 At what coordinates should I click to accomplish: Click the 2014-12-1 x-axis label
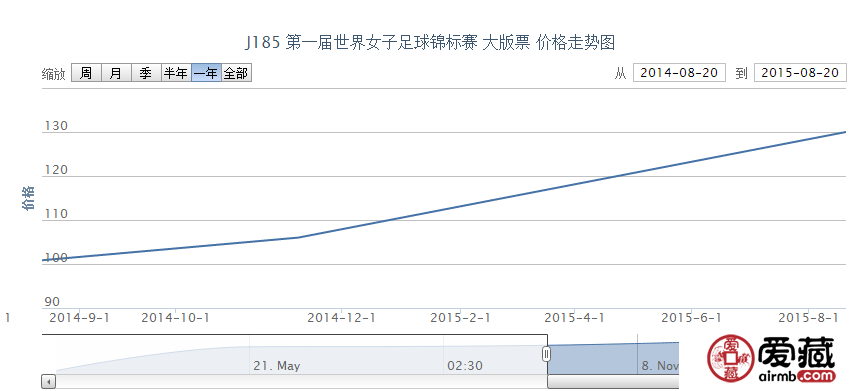click(x=341, y=318)
